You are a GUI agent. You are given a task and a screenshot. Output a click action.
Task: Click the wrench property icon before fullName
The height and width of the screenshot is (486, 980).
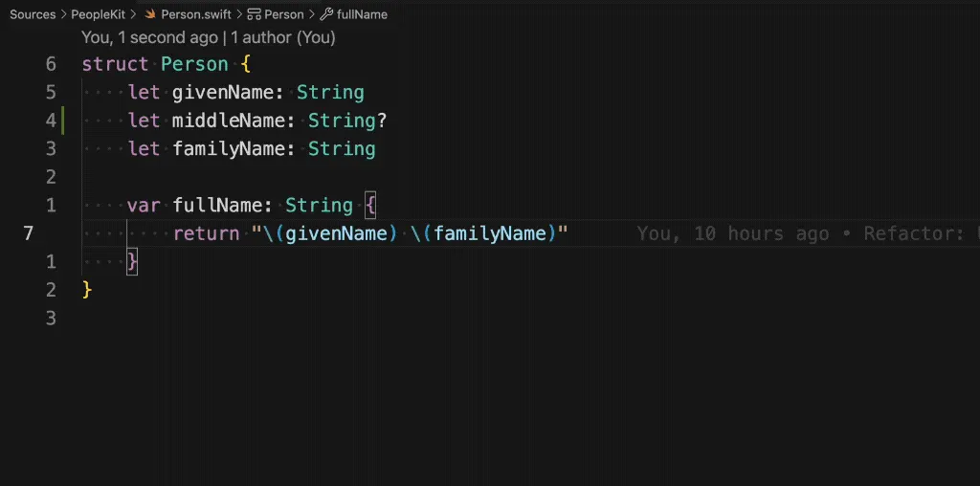point(326,14)
